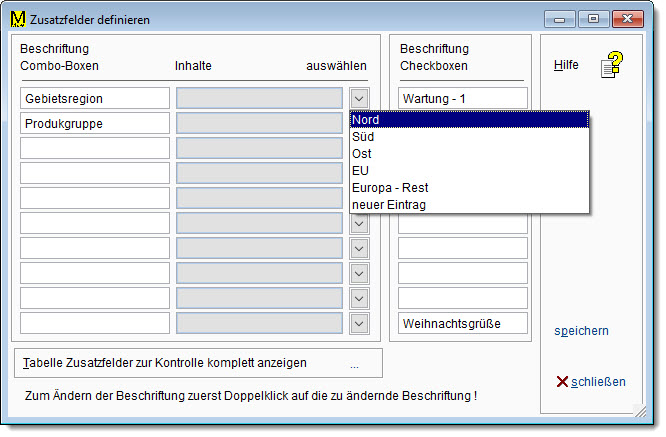Select 'Europa - Rest' option
The image size is (666, 437).
(x=468, y=188)
